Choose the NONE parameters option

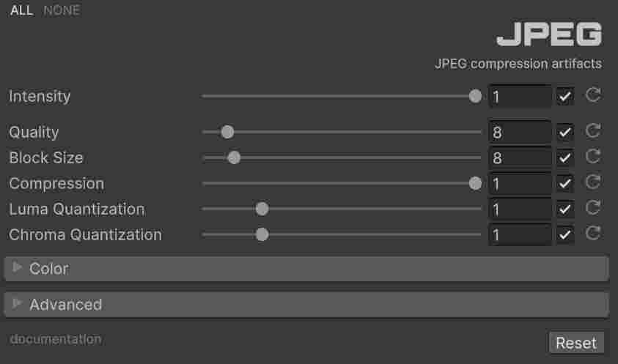(x=62, y=10)
